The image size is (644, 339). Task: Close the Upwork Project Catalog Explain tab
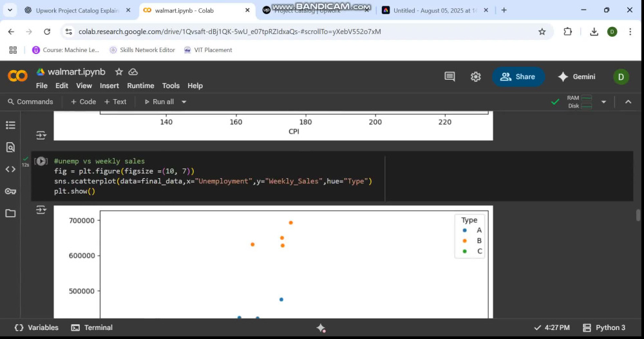(128, 10)
